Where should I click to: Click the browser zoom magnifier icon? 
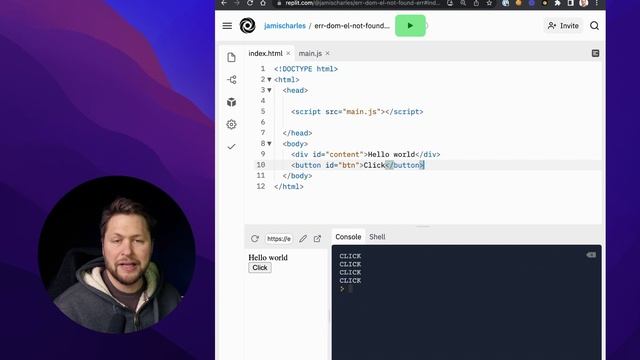(x=463, y=3)
